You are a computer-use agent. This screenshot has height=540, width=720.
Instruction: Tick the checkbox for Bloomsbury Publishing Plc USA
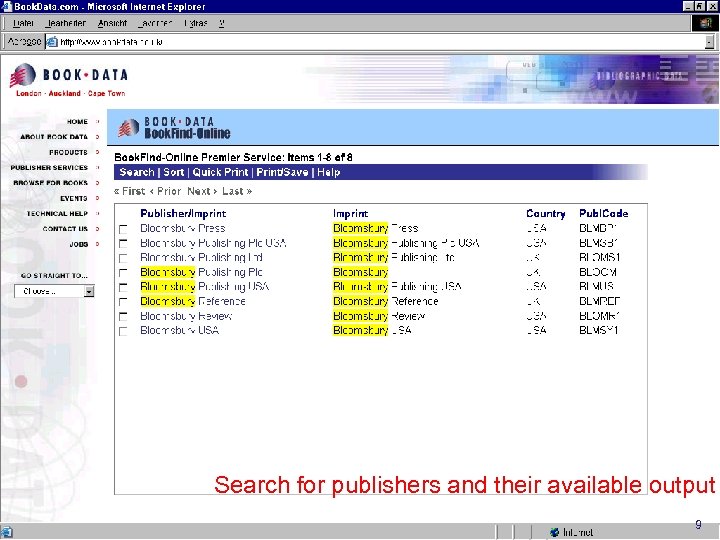click(123, 243)
